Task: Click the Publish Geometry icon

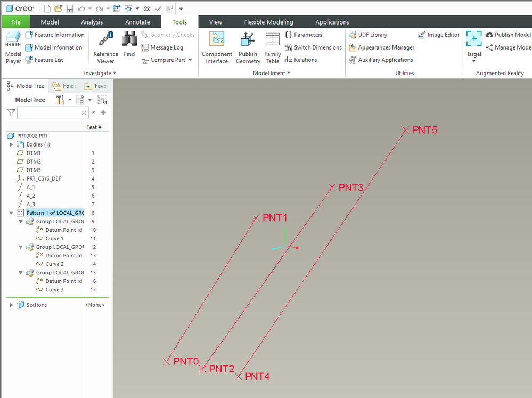Action: tap(248, 47)
